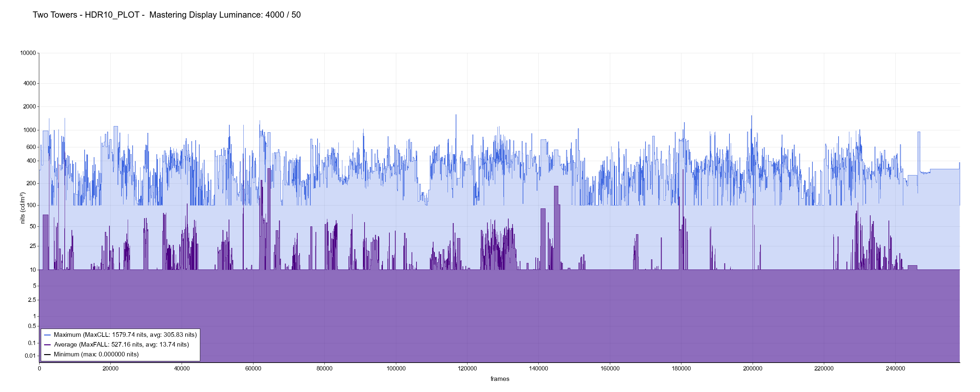This screenshot has width=980, height=392.
Task: Click the 20000 tick on the frames axis
Action: click(x=110, y=368)
